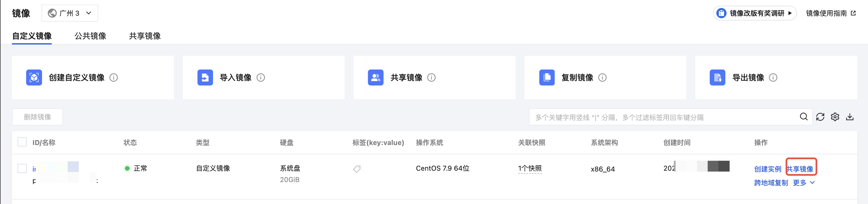
Task: Focus the keyword filter search field
Action: click(x=664, y=117)
